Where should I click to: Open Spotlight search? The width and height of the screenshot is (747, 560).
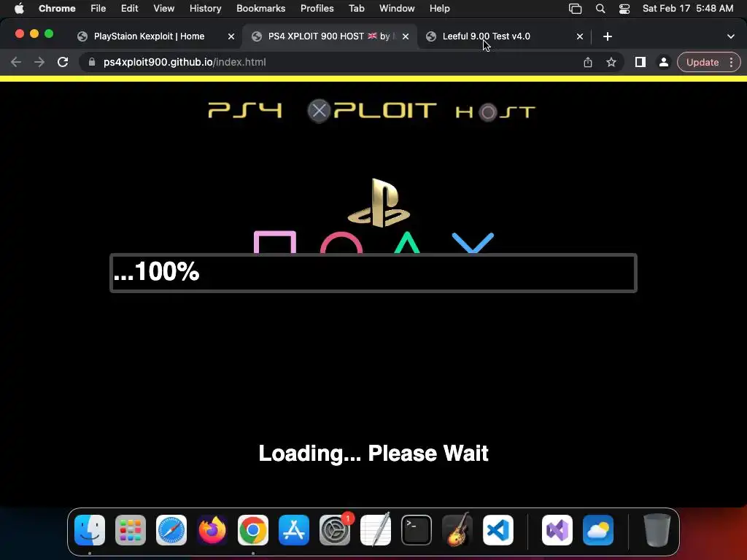(600, 8)
